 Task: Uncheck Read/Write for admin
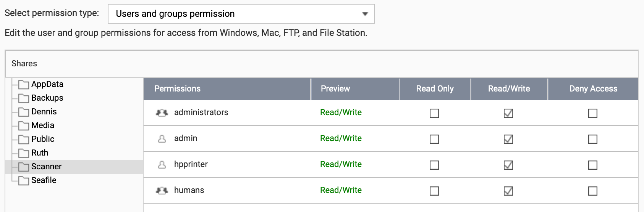(x=508, y=139)
